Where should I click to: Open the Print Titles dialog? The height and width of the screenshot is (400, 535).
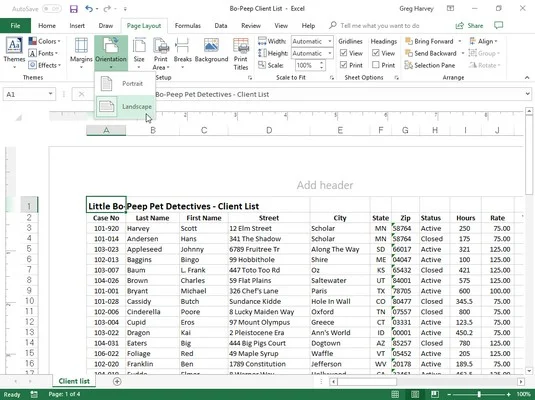[x=241, y=54]
